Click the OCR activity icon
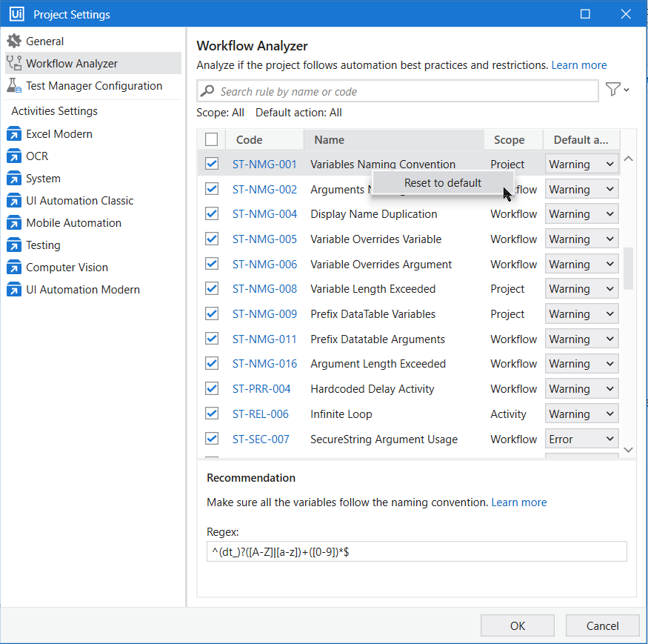The width and height of the screenshot is (648, 644). (14, 156)
